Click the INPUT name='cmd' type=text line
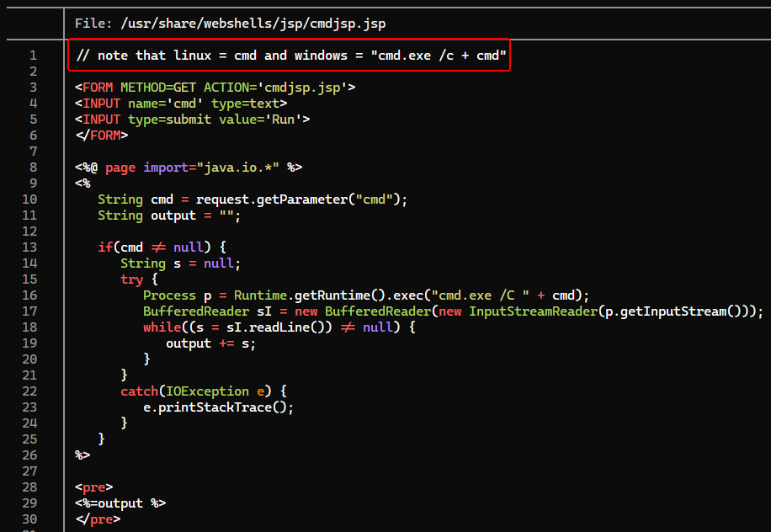The image size is (771, 532). click(x=181, y=104)
